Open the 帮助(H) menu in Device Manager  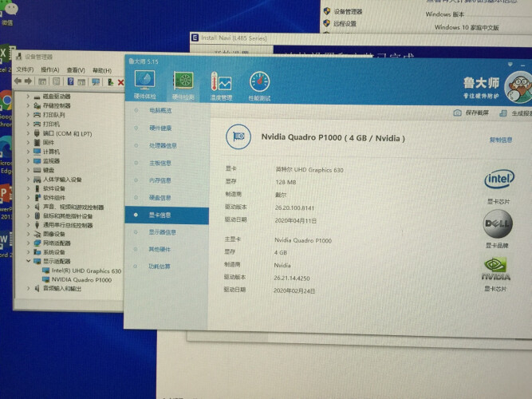(102, 71)
